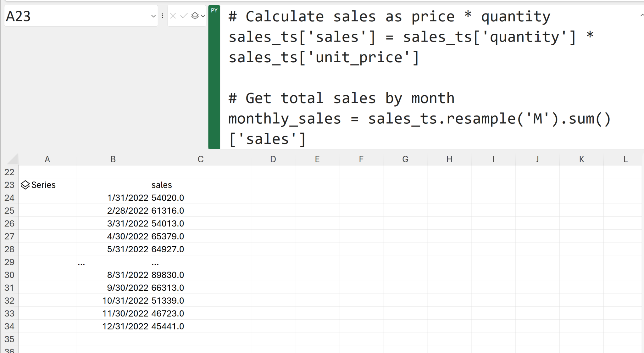Viewport: 644px width, 353px height.
Task: Open the Python output mode dropdown chevron
Action: pyautogui.click(x=203, y=16)
